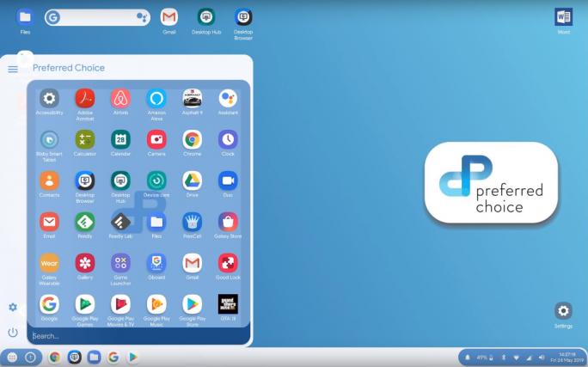
Task: Open Files from the taskbar
Action: point(94,358)
